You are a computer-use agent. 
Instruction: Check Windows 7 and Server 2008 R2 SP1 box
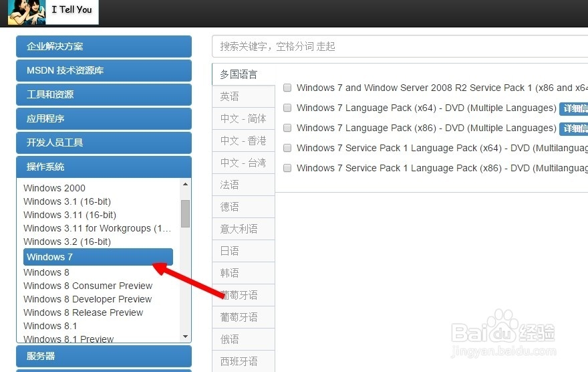point(287,88)
